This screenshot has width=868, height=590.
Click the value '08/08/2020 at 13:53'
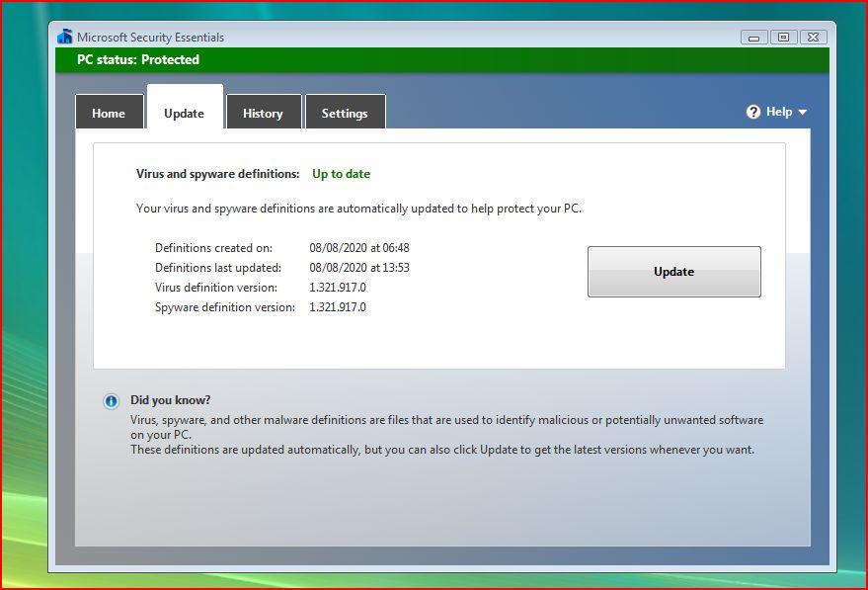[359, 268]
